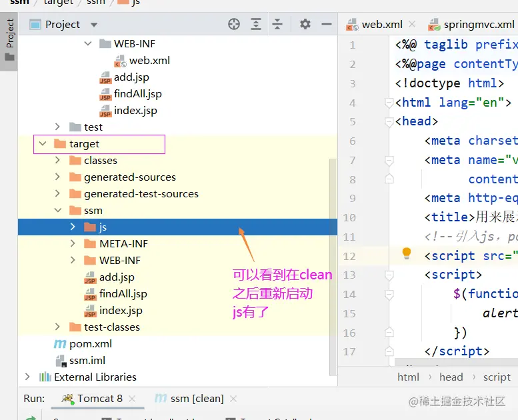This screenshot has width=518, height=420.
Task: Click the Project tree vertical scrollbar
Action: click(333, 267)
